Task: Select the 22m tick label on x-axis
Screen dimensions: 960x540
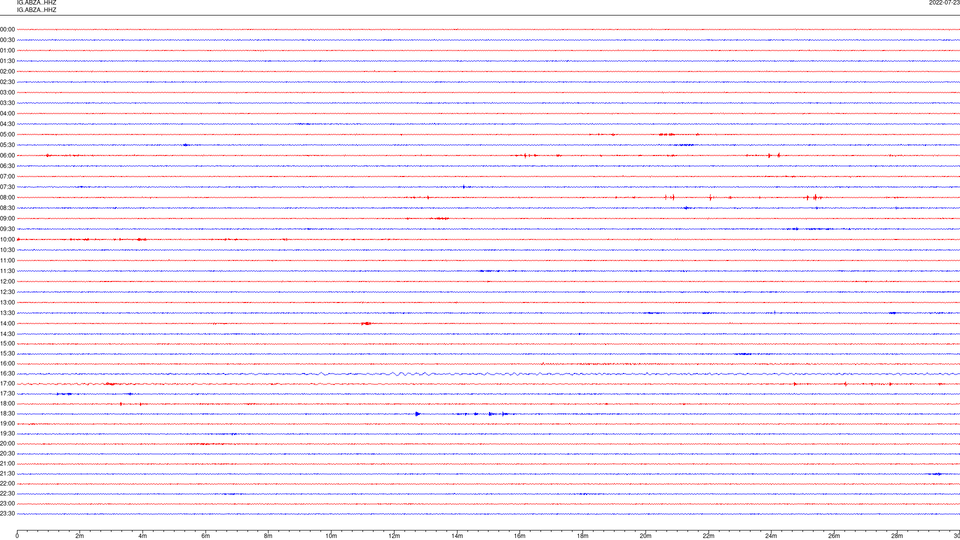Action: click(708, 536)
